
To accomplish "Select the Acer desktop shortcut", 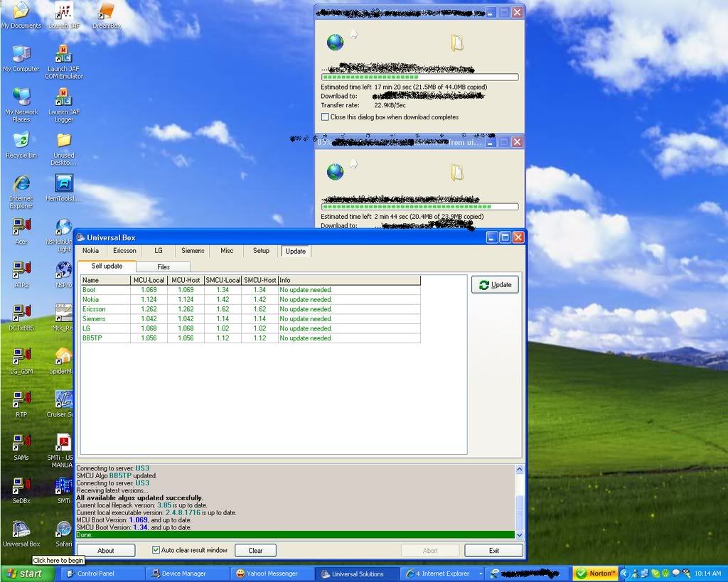I will click(x=21, y=231).
